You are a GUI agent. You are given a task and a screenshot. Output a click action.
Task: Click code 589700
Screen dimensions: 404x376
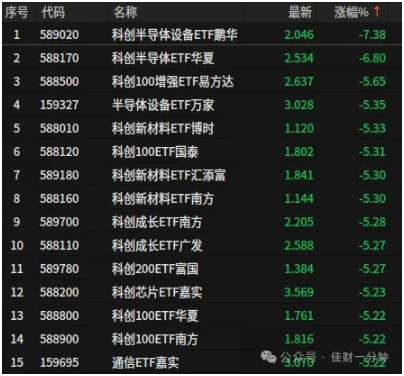point(59,222)
